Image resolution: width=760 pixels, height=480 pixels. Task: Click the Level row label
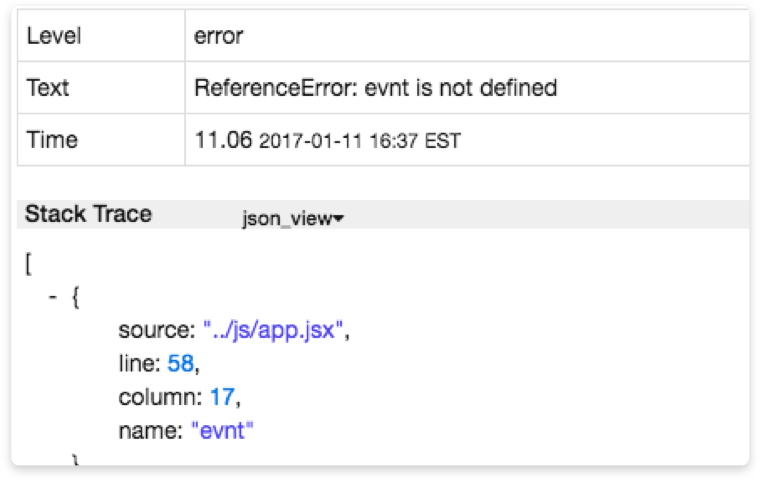coord(54,36)
